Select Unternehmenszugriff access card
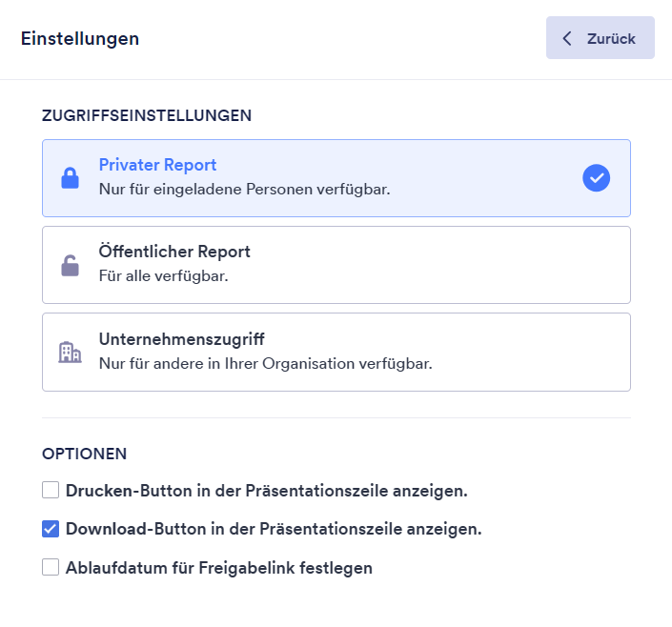 (x=336, y=352)
